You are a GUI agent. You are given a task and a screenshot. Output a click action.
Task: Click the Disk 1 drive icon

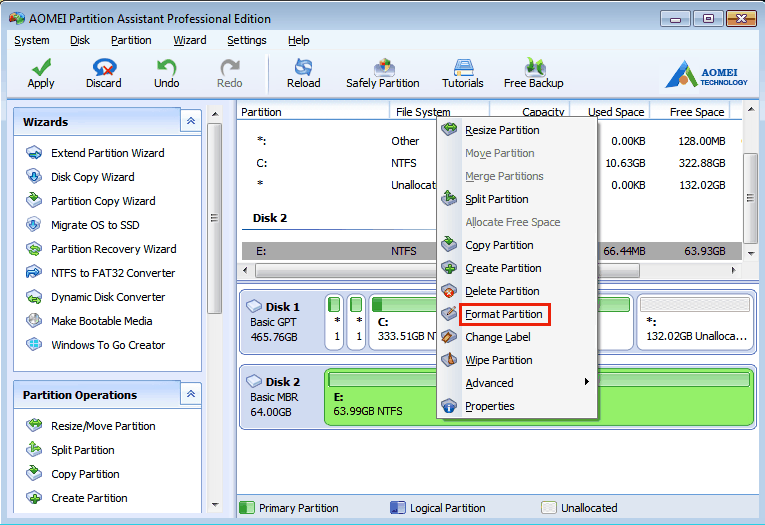pyautogui.click(x=254, y=306)
